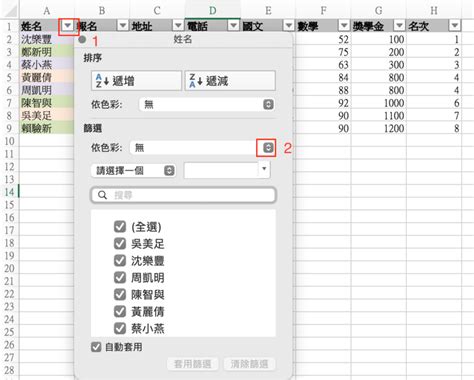
Task: Select column D header
Action: pos(212,11)
